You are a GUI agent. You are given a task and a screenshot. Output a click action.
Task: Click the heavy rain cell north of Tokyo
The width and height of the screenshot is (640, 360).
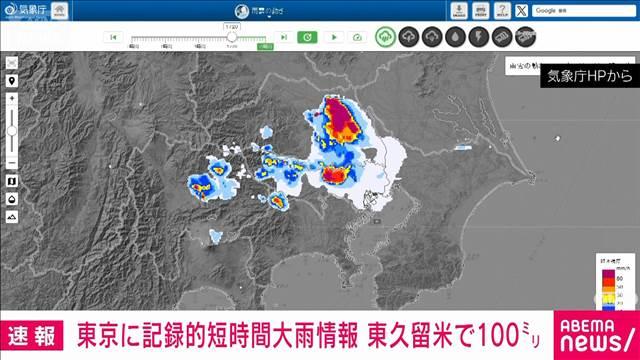[342, 118]
